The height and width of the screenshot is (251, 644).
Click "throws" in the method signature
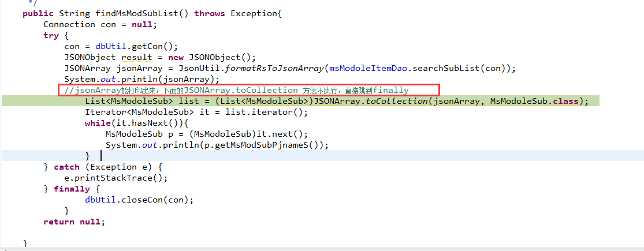210,13
